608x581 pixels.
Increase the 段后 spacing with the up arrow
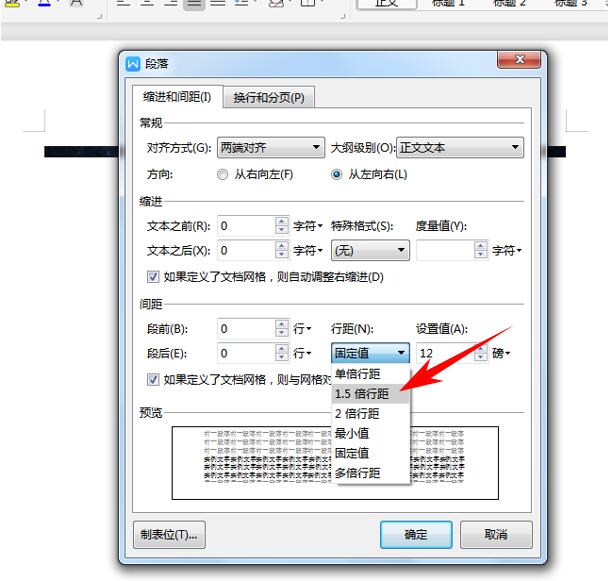pos(282,349)
